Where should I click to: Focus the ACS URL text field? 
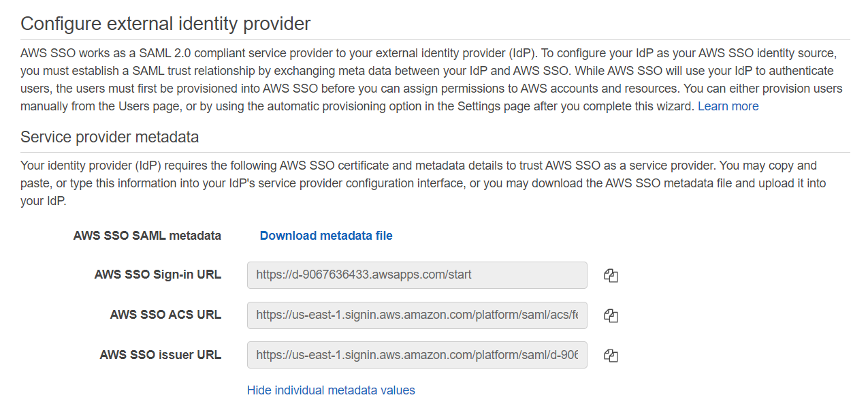tap(417, 315)
